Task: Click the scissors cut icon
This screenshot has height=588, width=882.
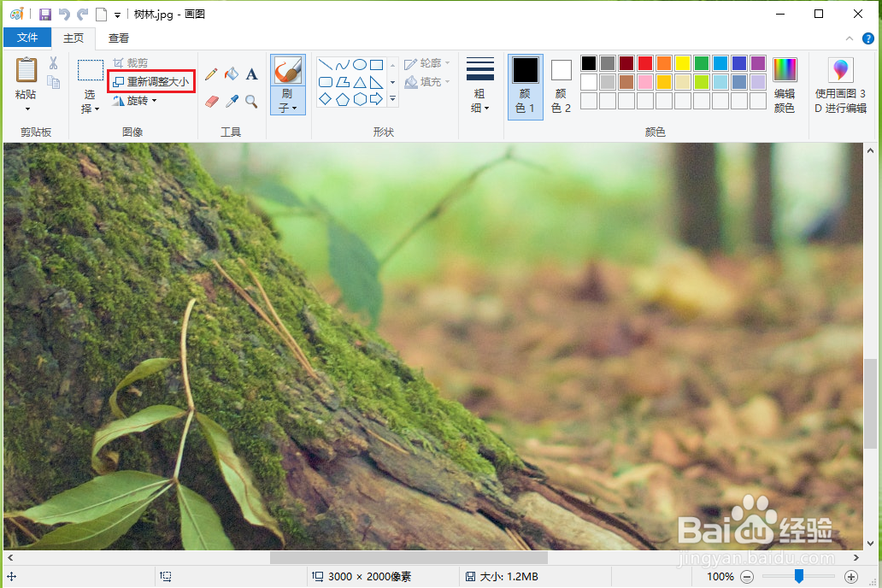Action: coord(54,62)
